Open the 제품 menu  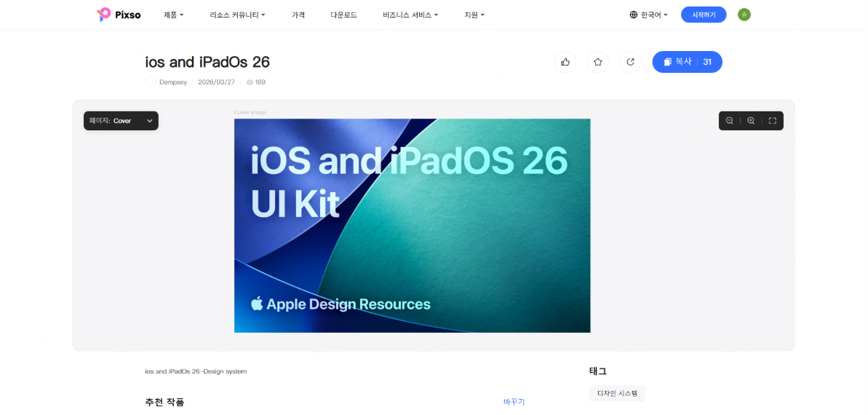[x=173, y=15]
